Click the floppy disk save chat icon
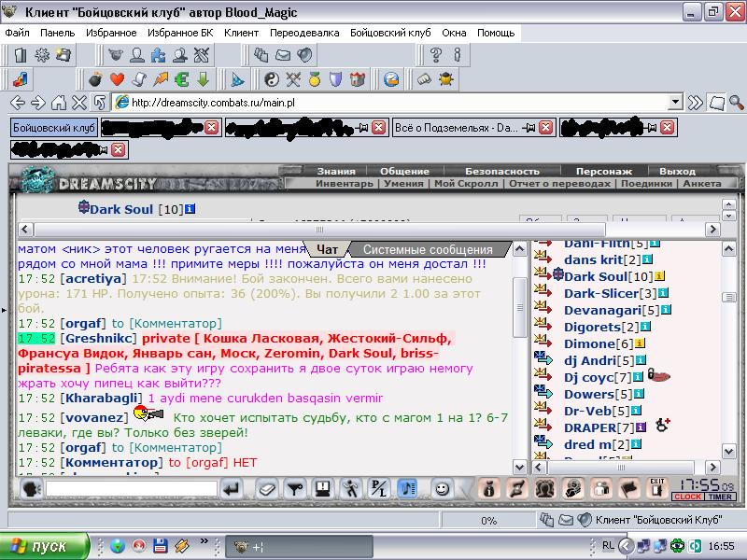Image resolution: width=747 pixels, height=560 pixels. click(x=322, y=489)
